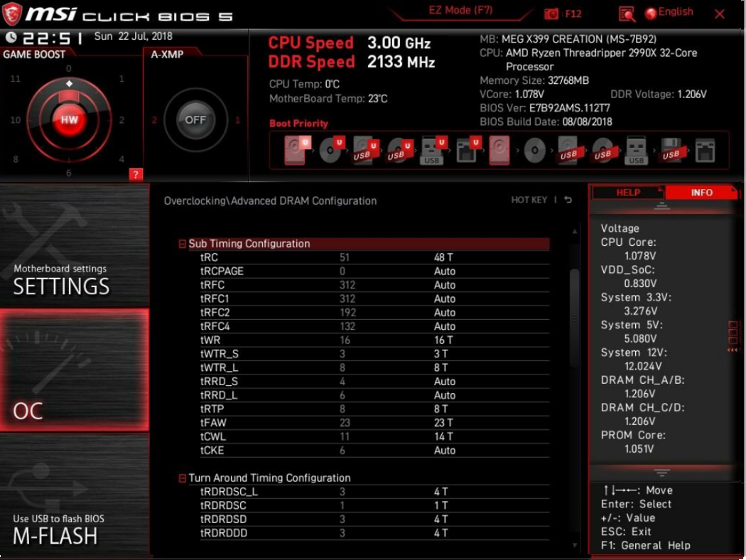Click the scroll down arrow of settings list
This screenshot has height=560, width=746.
pos(575,545)
